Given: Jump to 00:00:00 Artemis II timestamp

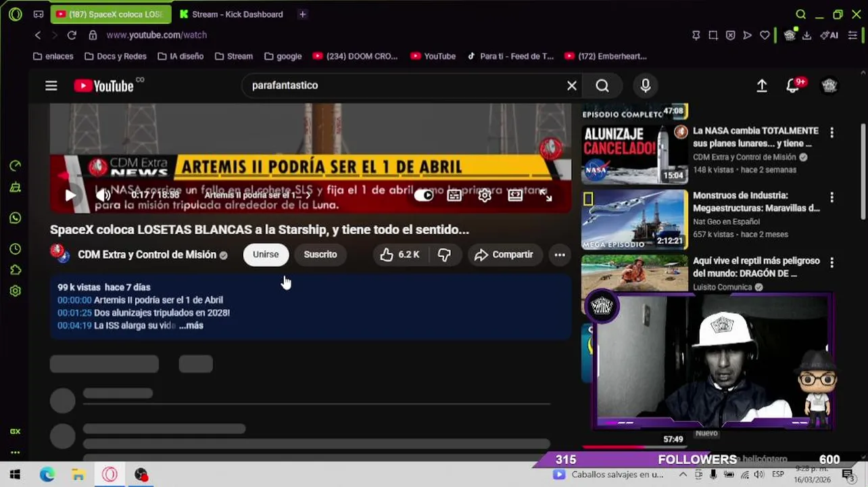Looking at the screenshot, I should pyautogui.click(x=74, y=300).
